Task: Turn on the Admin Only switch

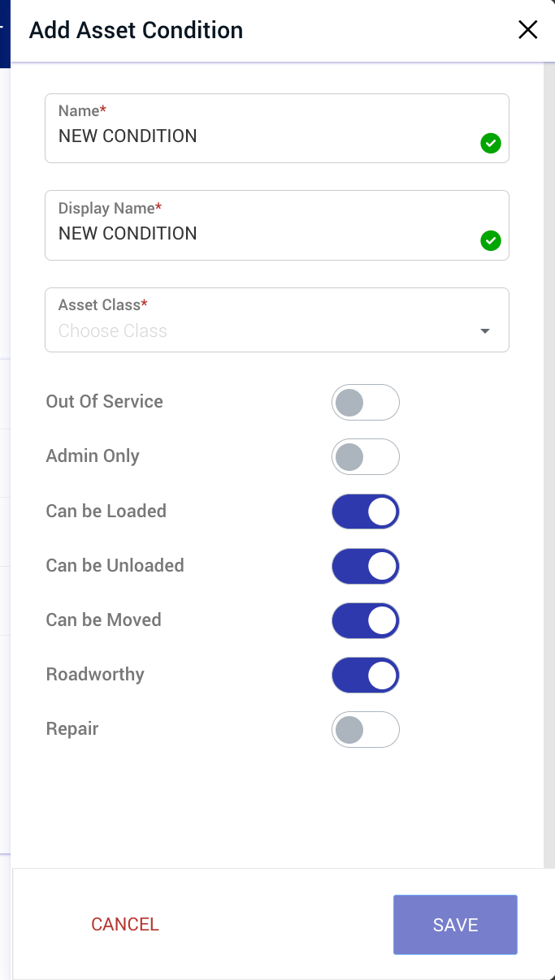Action: click(366, 456)
